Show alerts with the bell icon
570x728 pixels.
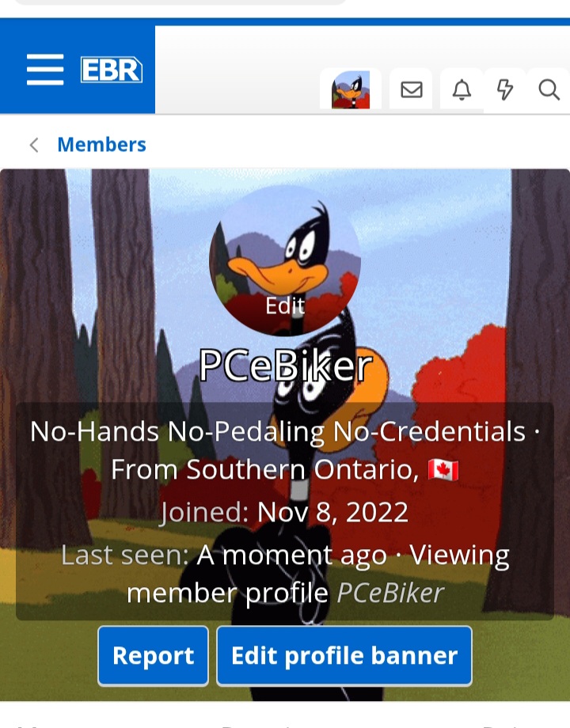462,89
